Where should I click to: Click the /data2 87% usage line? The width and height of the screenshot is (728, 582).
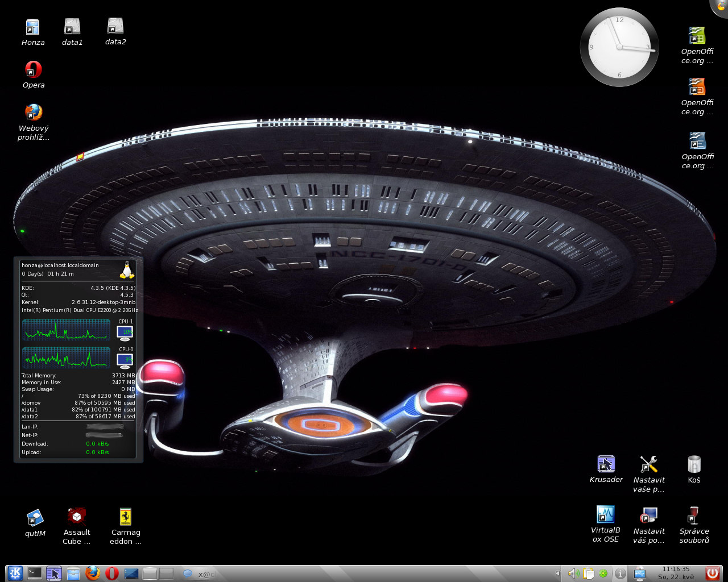coord(78,417)
